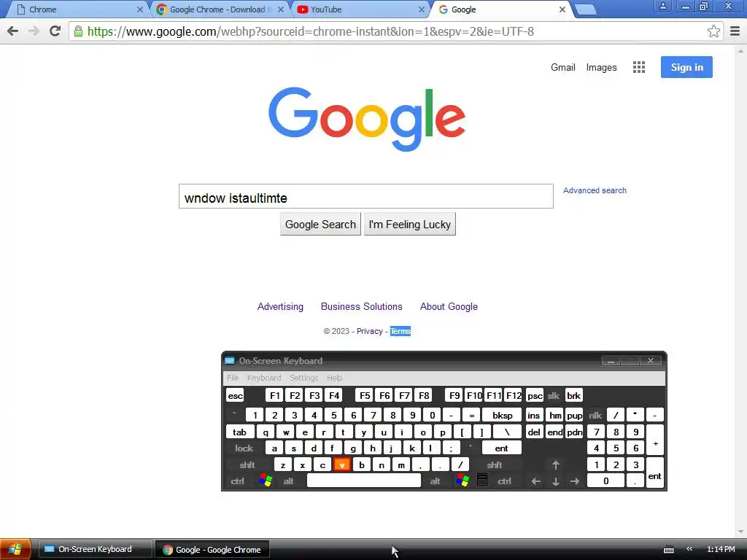Click the address bar URL

[311, 31]
